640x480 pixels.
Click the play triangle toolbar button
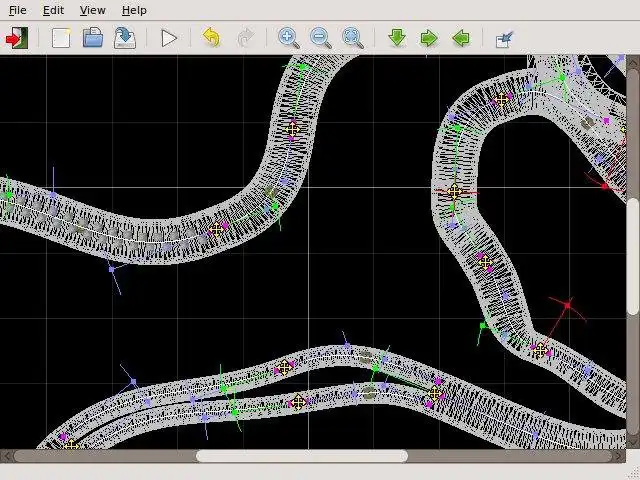pyautogui.click(x=169, y=38)
